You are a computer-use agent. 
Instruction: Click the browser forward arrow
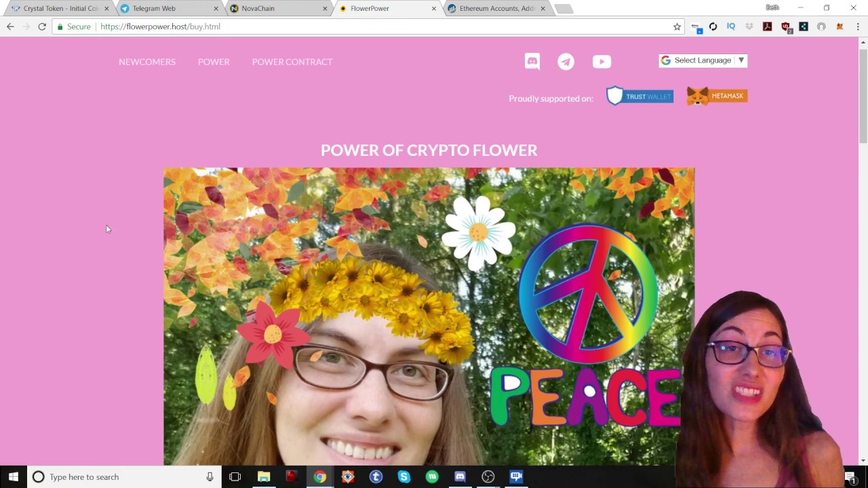coord(26,26)
